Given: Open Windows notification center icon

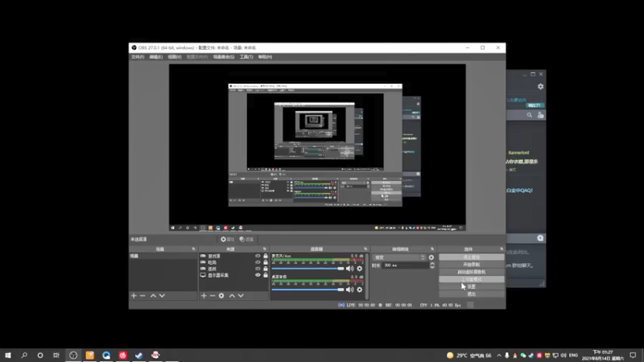Looking at the screenshot, I should click(633, 356).
